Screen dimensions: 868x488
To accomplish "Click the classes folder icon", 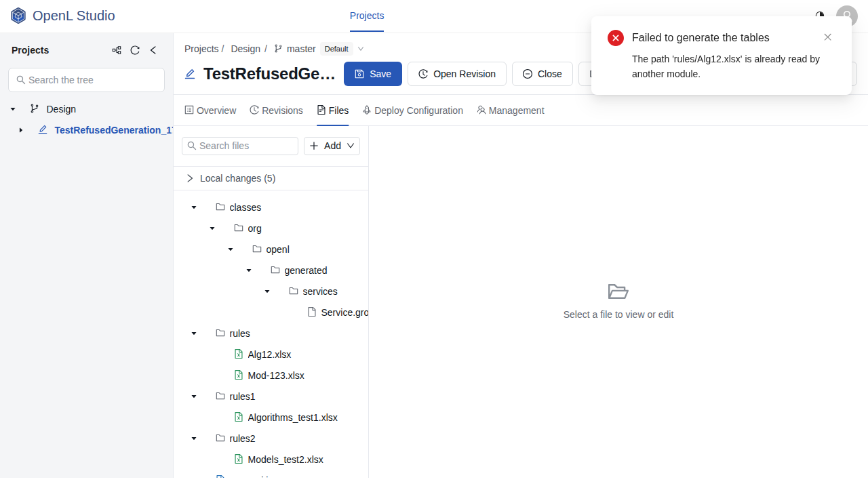I will coord(220,207).
